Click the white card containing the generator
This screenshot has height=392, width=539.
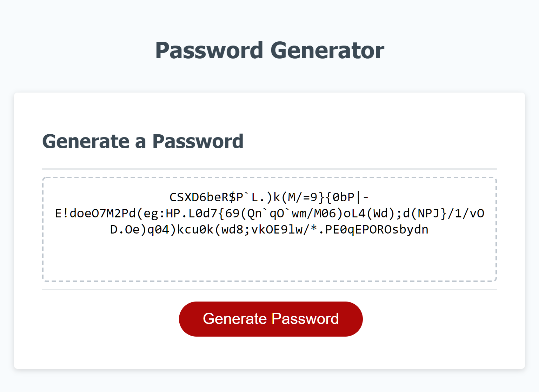tap(269, 347)
